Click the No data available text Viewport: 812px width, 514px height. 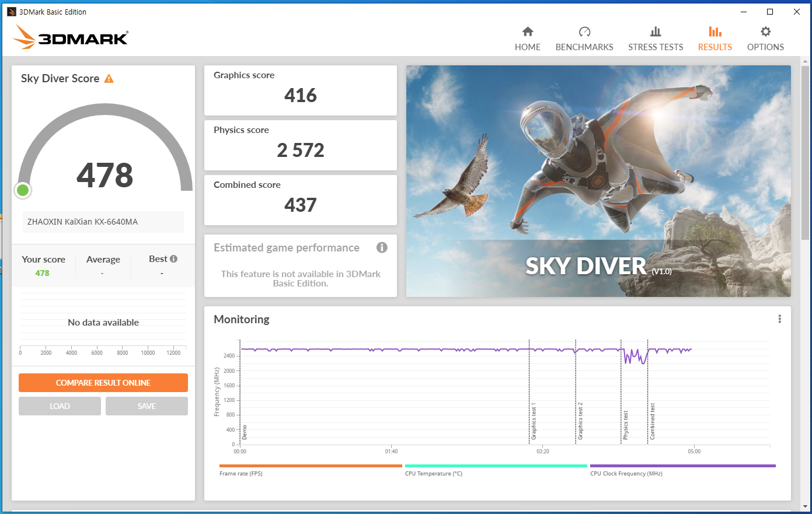click(x=103, y=322)
